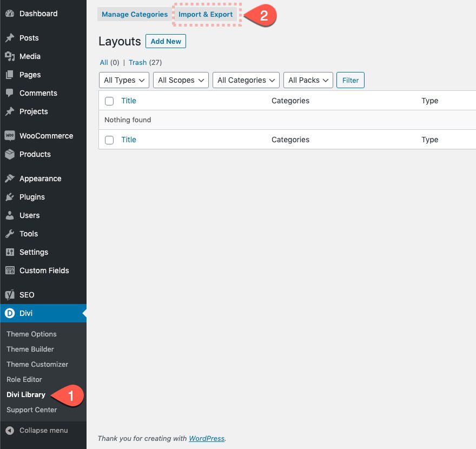Expand the All Categories filter dropdown

point(246,80)
